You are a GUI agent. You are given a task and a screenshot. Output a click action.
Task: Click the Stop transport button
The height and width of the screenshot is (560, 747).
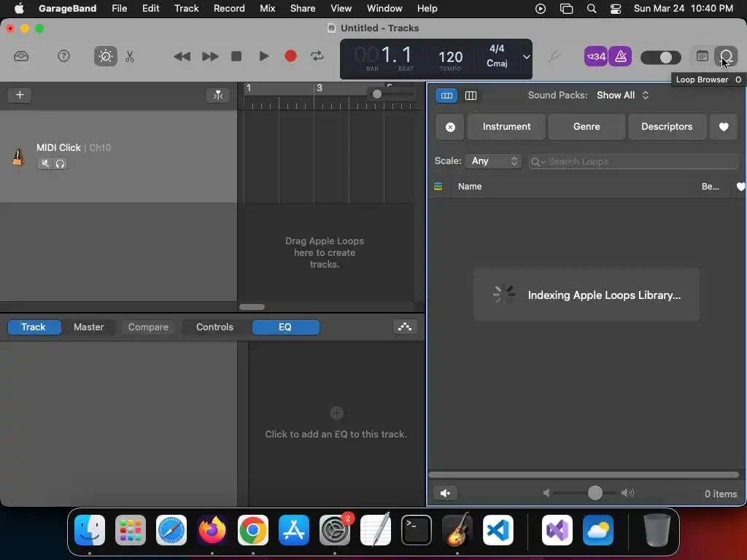tap(236, 56)
